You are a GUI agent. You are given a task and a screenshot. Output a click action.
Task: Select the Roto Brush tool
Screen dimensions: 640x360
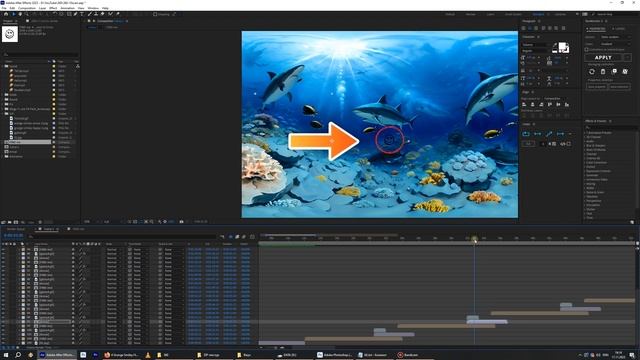[110, 14]
